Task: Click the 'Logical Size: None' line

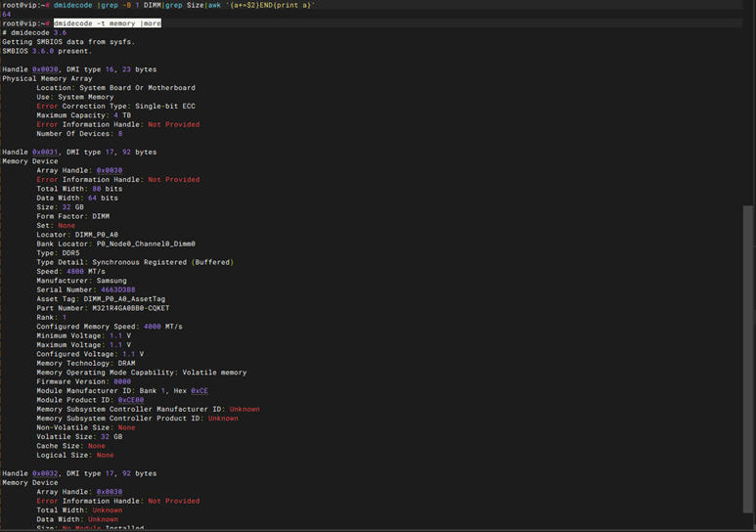Action: click(74, 455)
